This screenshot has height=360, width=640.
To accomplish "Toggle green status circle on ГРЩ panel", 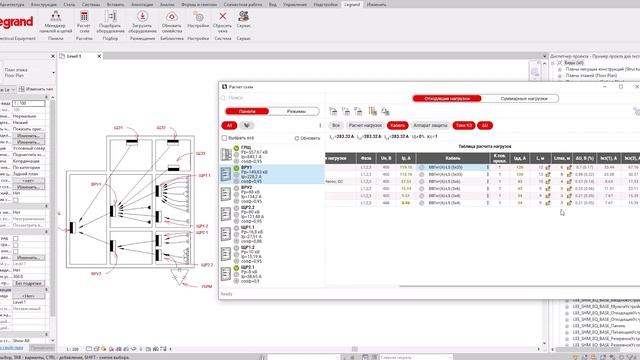I will (236, 148).
